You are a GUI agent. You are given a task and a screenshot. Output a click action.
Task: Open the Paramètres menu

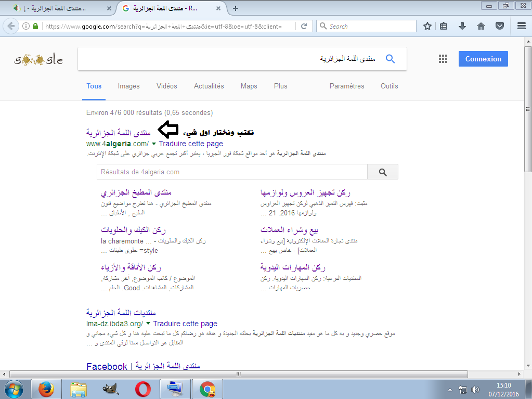pyautogui.click(x=347, y=86)
